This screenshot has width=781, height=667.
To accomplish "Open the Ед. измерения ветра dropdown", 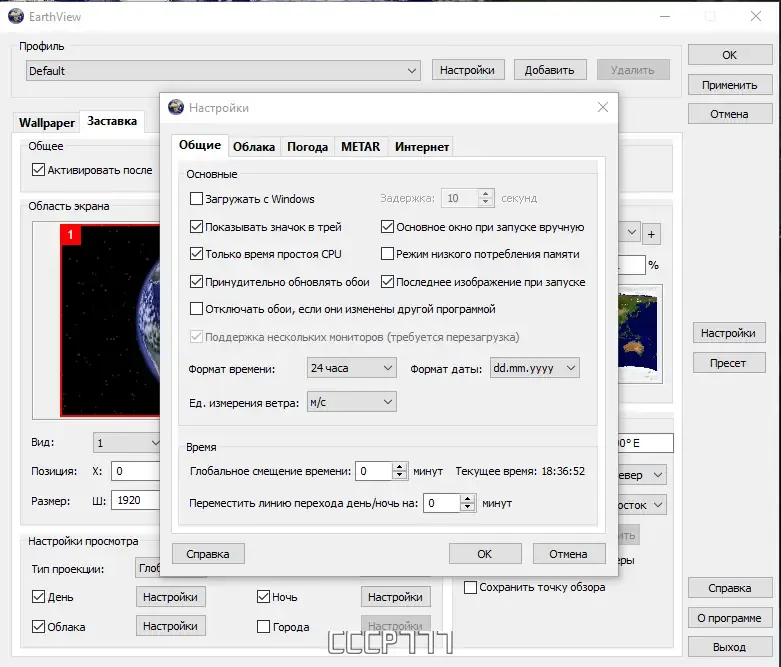I will tap(352, 402).
